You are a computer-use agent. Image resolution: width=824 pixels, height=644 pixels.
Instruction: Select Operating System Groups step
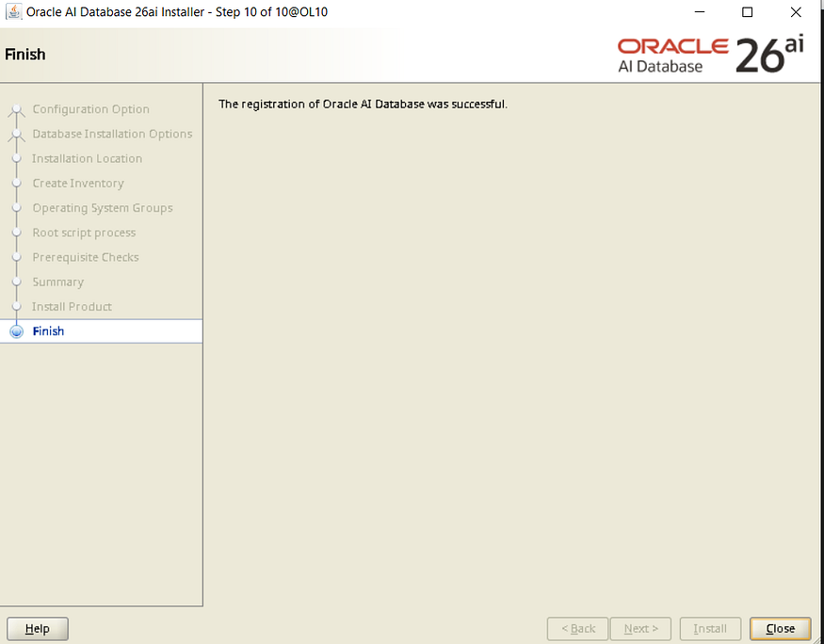(103, 208)
